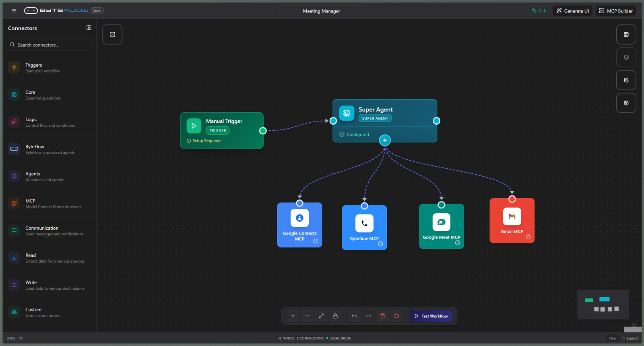This screenshot has width=644, height=346.
Task: Click the 5 CONNECTIONS status text
Action: [310, 338]
